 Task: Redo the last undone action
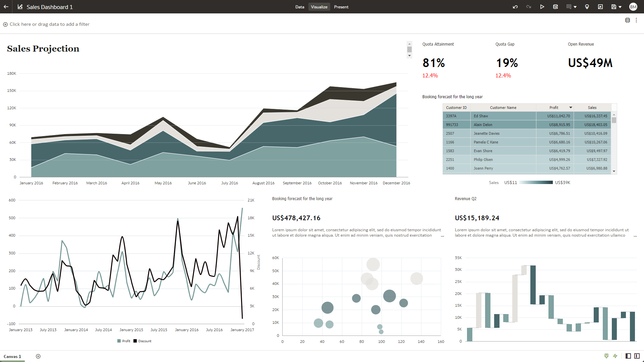pos(529,7)
